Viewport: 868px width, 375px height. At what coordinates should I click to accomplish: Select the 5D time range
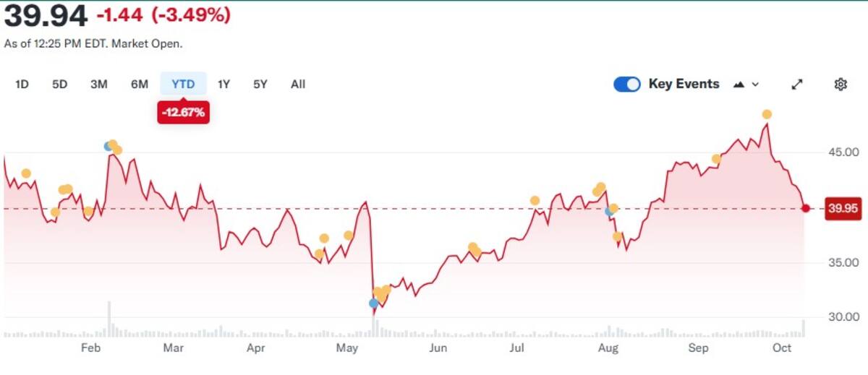point(59,85)
